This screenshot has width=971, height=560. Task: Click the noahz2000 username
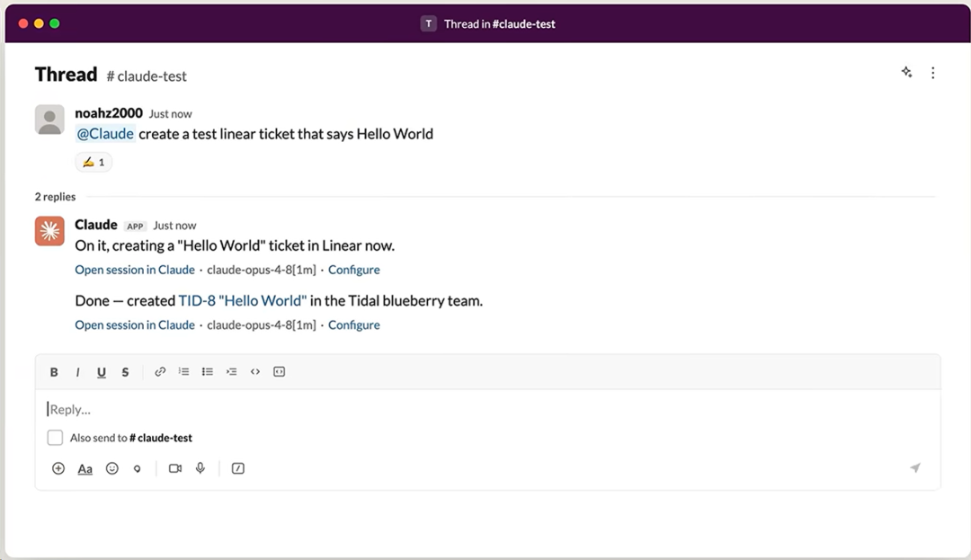109,113
